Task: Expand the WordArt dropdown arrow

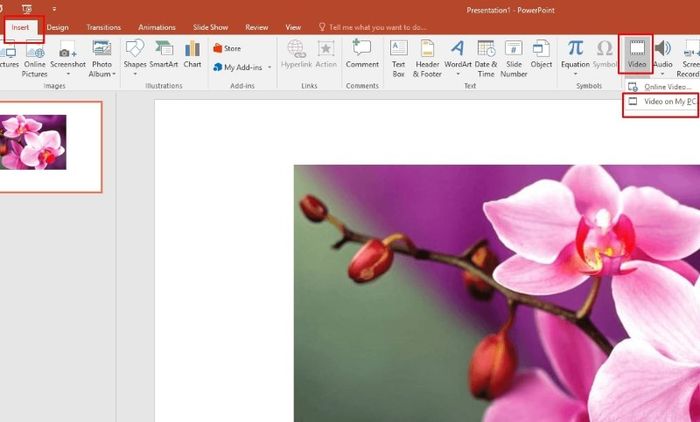Action: click(458, 74)
